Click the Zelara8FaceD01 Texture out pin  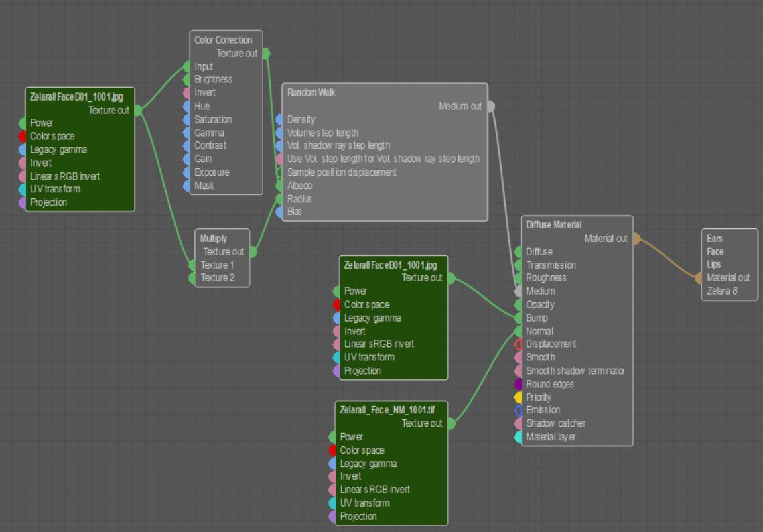(x=138, y=111)
